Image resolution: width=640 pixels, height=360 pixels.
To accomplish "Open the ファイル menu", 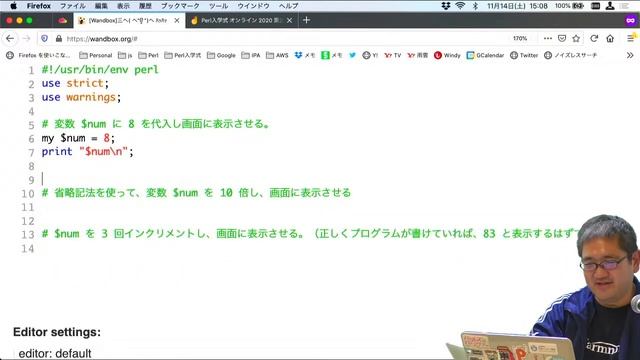I will (73, 6).
